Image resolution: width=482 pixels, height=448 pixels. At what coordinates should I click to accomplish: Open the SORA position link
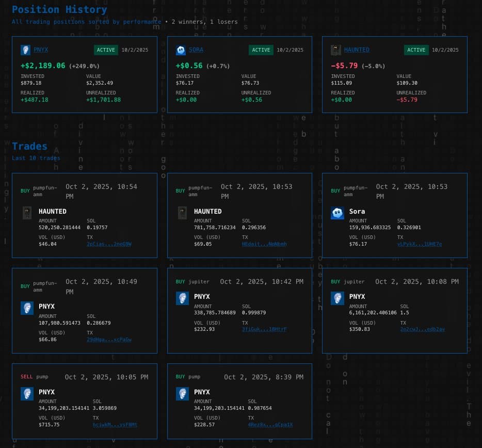pos(196,50)
